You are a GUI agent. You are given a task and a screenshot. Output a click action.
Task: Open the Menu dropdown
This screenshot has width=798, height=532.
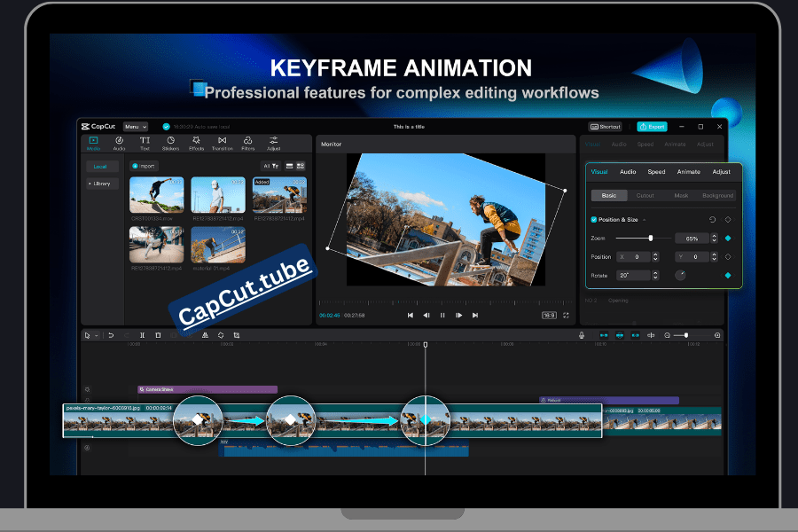click(136, 127)
